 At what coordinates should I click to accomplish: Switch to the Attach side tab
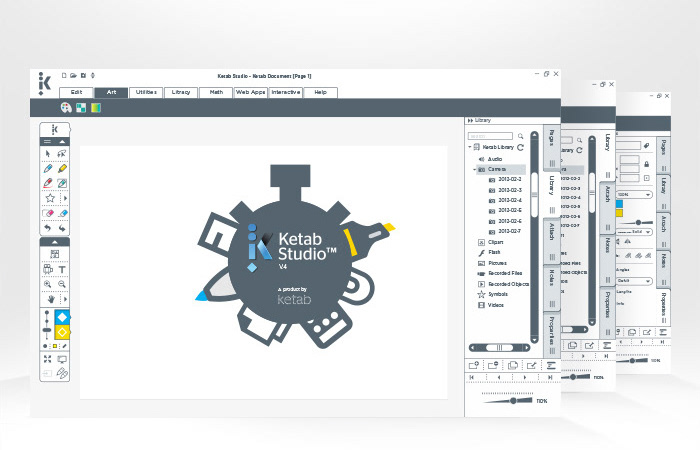(x=552, y=240)
